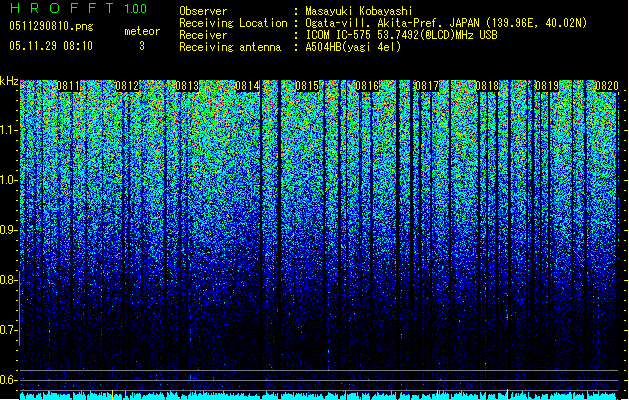Click the 1.0 kHz frequency axis label
Viewport: 629px width, 400px height.
click(x=9, y=180)
